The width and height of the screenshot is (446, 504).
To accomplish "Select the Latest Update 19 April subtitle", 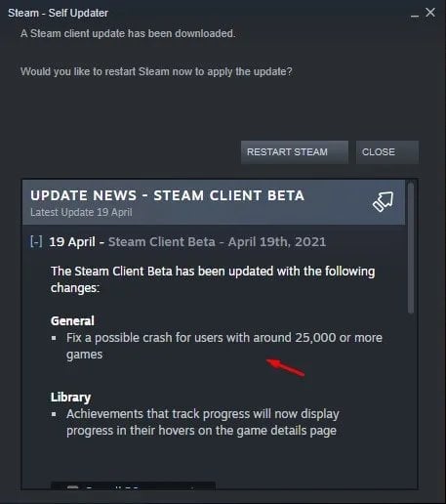I will (x=81, y=212).
